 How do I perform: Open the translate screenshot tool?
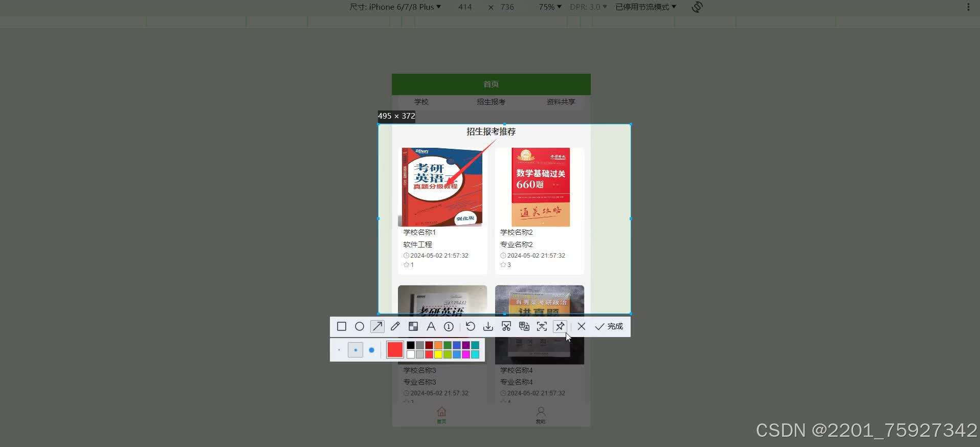coord(524,326)
